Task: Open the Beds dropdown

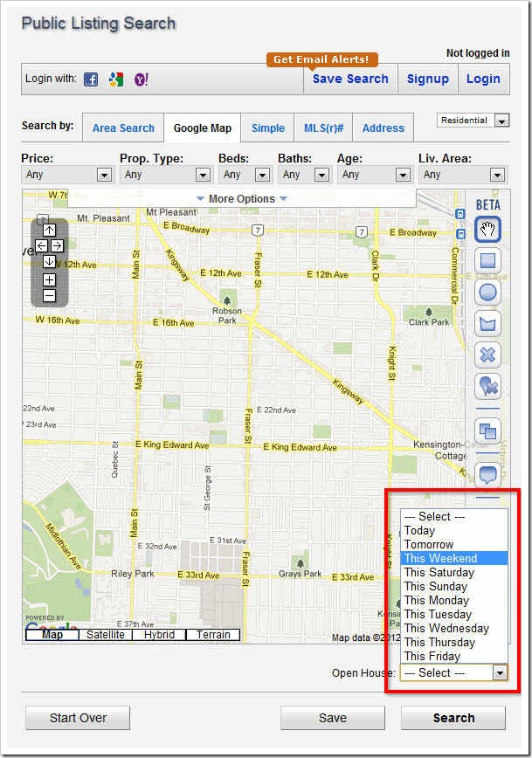Action: pyautogui.click(x=245, y=175)
